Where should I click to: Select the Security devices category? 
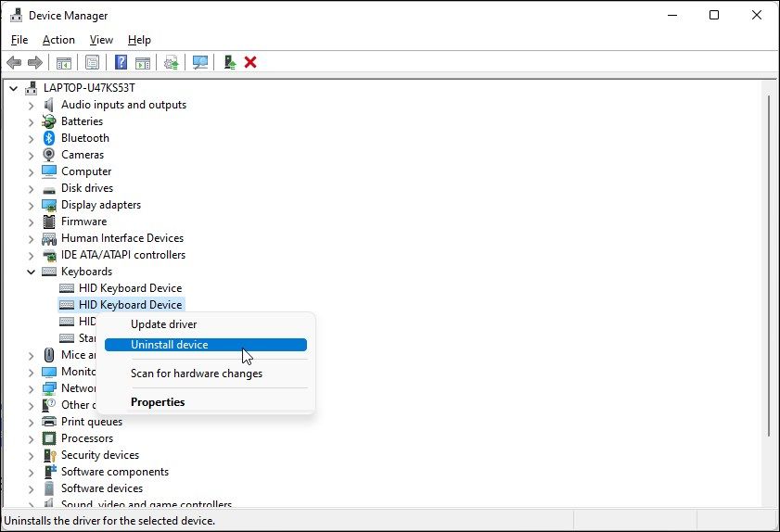[x=100, y=455]
